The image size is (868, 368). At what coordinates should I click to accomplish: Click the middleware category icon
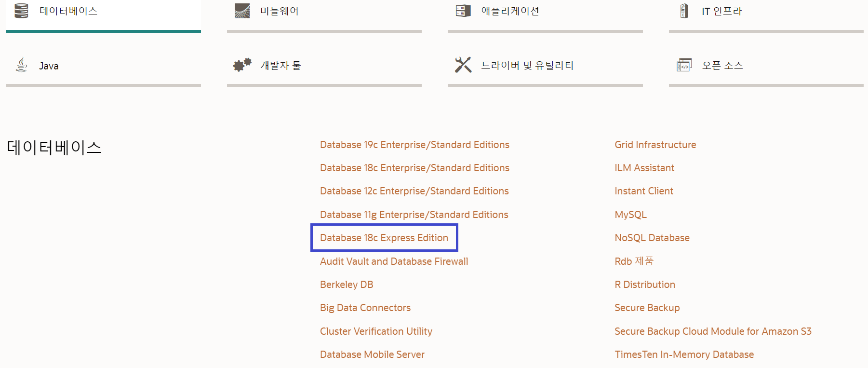[242, 11]
